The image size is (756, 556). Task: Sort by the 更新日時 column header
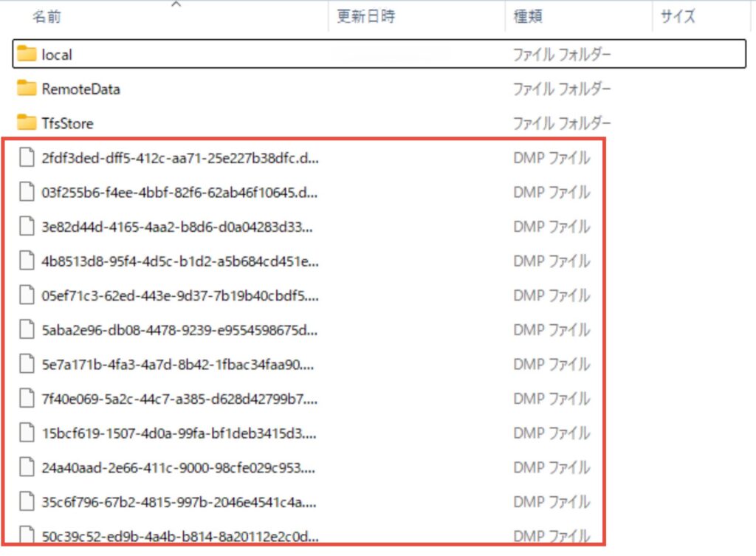tap(366, 17)
